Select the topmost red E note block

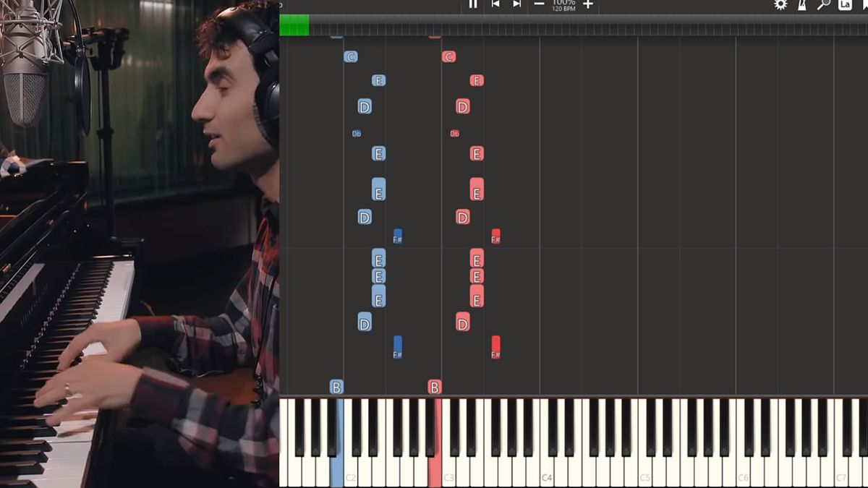tap(476, 80)
